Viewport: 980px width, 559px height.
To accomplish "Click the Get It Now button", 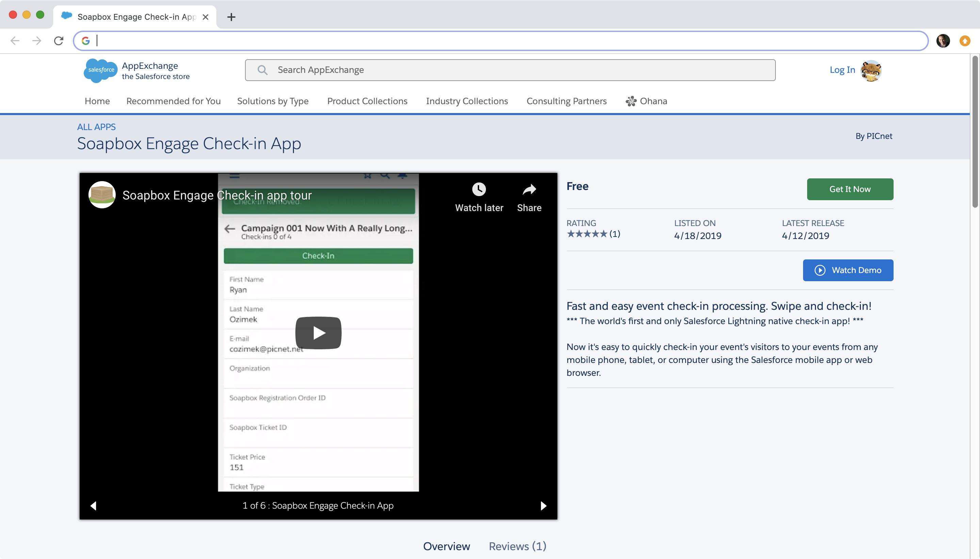I will [x=850, y=189].
